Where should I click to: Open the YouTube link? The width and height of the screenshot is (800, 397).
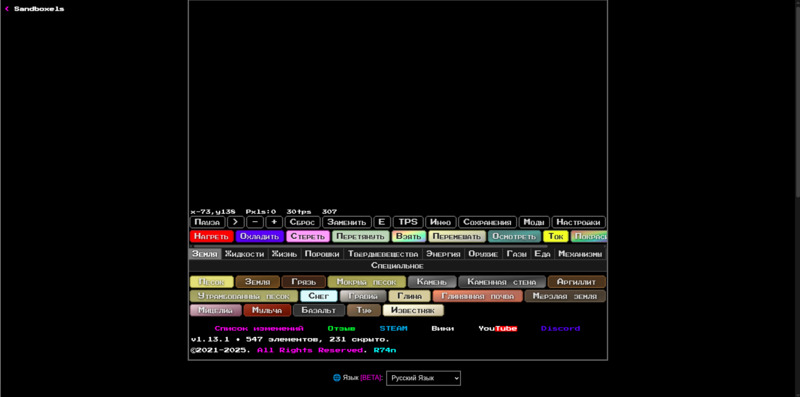(x=497, y=329)
